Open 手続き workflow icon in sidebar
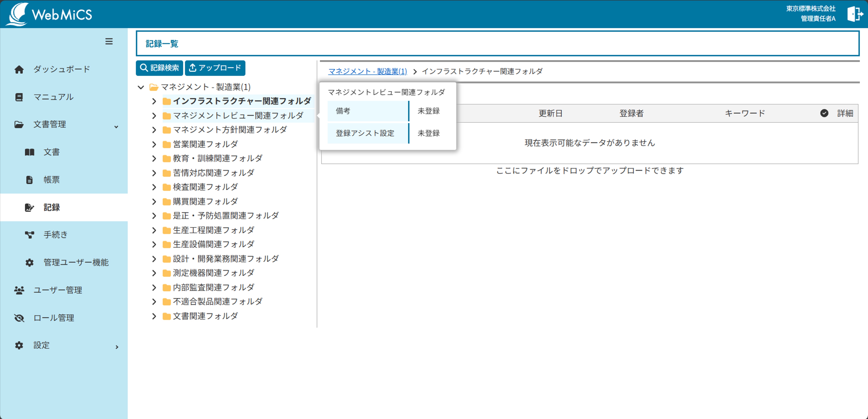Screen dimensions: 868x419 pyautogui.click(x=30, y=235)
